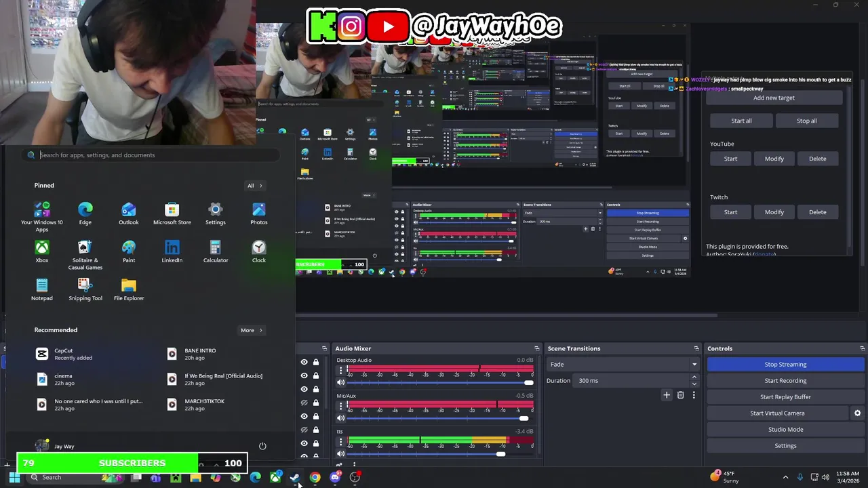Remove scene transition using the trash icon
This screenshot has width=868, height=488.
coord(681,395)
